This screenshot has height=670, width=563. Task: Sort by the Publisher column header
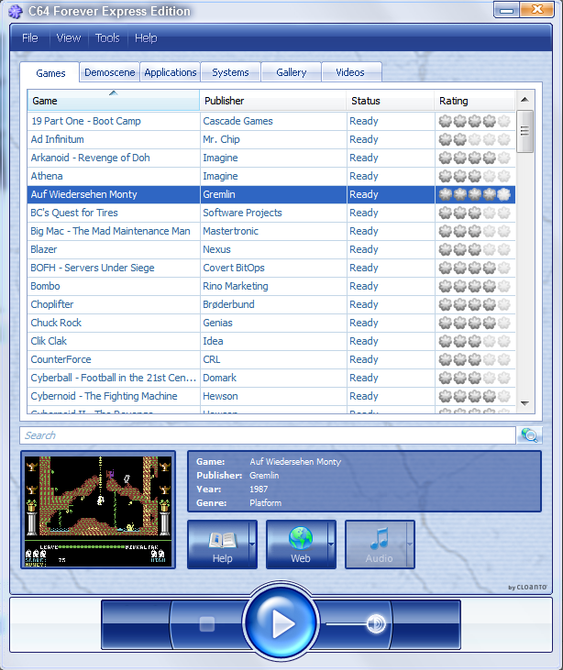[273, 101]
